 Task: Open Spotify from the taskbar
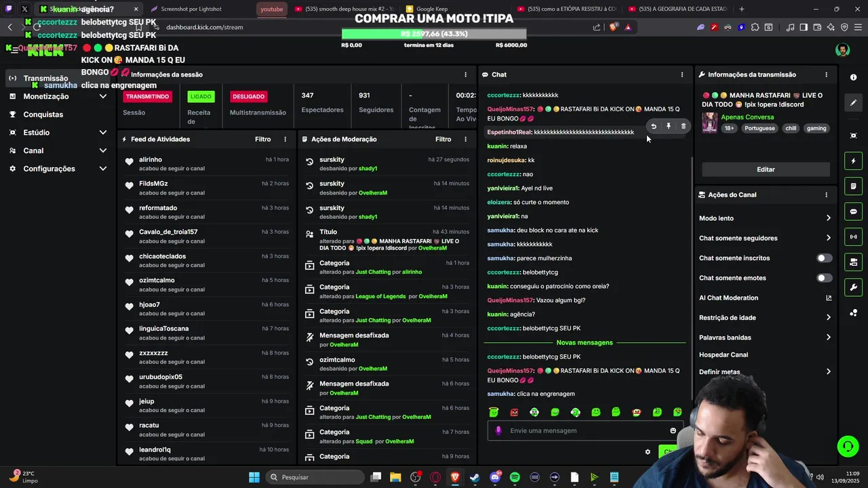click(515, 477)
